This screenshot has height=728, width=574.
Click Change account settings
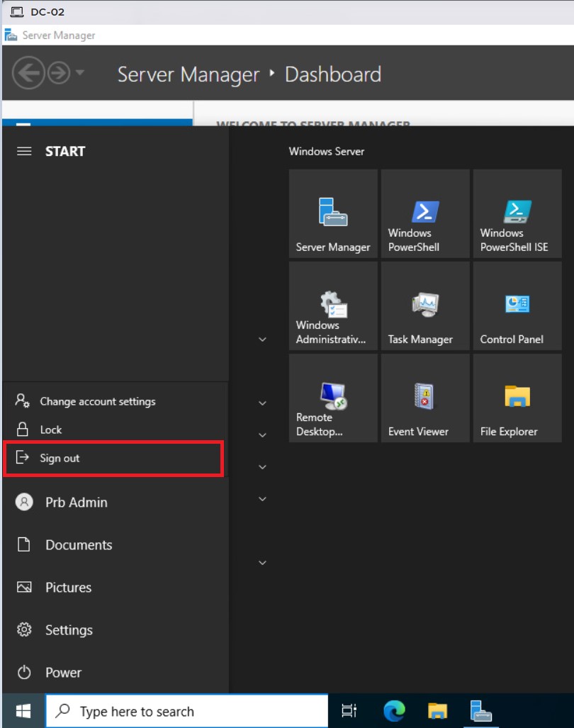97,401
